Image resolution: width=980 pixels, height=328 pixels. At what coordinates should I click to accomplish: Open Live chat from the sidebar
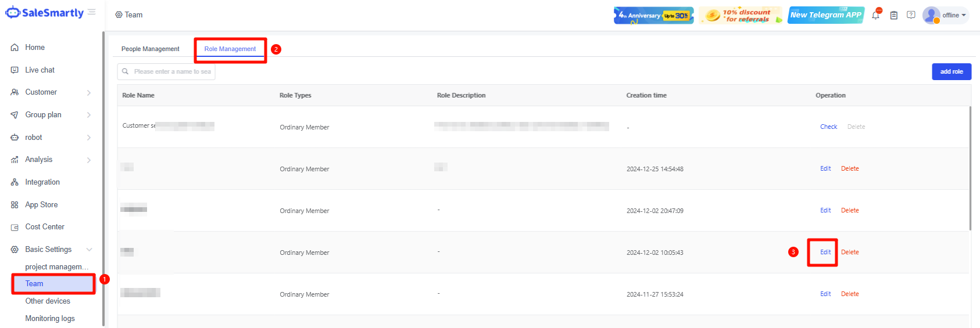40,70
